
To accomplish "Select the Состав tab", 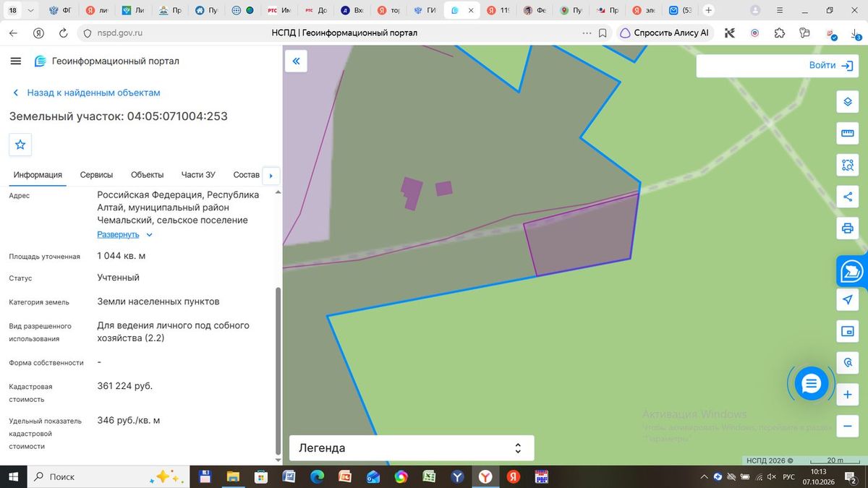I will [247, 175].
